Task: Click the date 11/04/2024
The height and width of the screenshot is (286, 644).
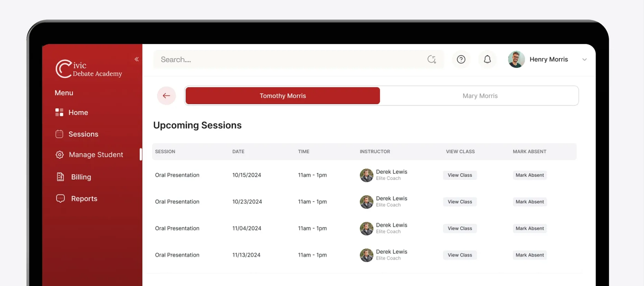Action: 247,229
